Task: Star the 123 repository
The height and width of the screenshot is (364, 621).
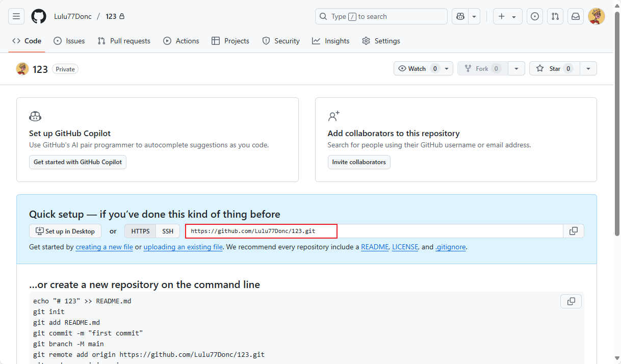Action: pyautogui.click(x=554, y=68)
